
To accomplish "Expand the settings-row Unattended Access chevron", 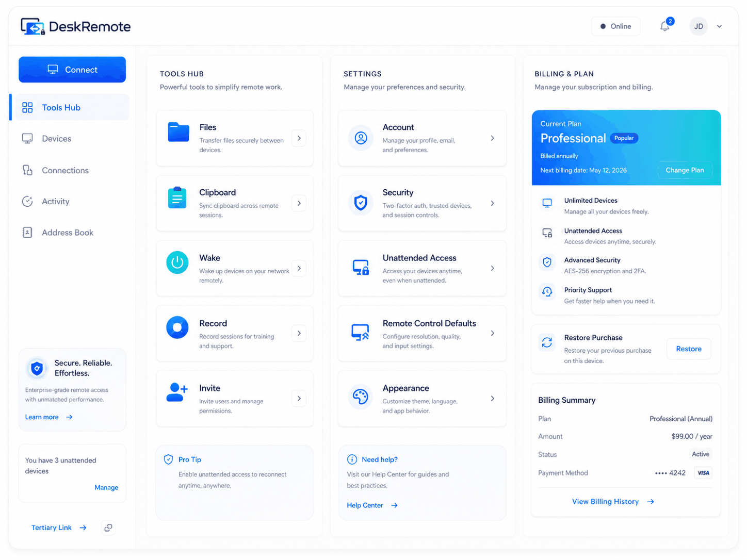I will (x=493, y=268).
